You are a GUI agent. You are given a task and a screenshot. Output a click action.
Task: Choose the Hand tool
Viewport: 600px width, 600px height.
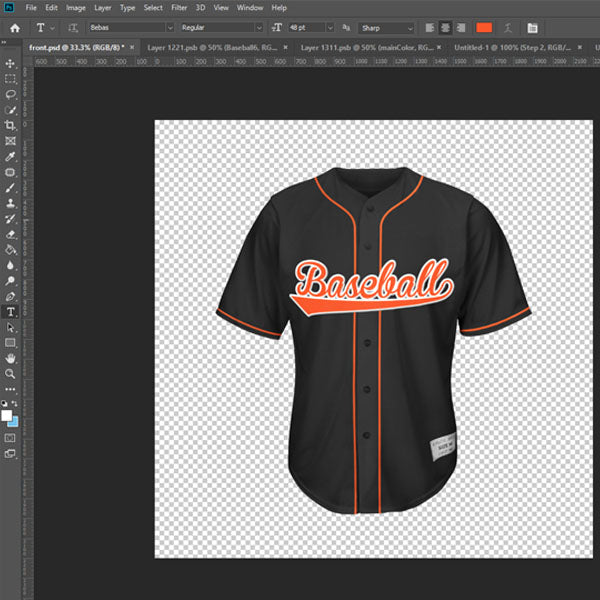click(11, 357)
